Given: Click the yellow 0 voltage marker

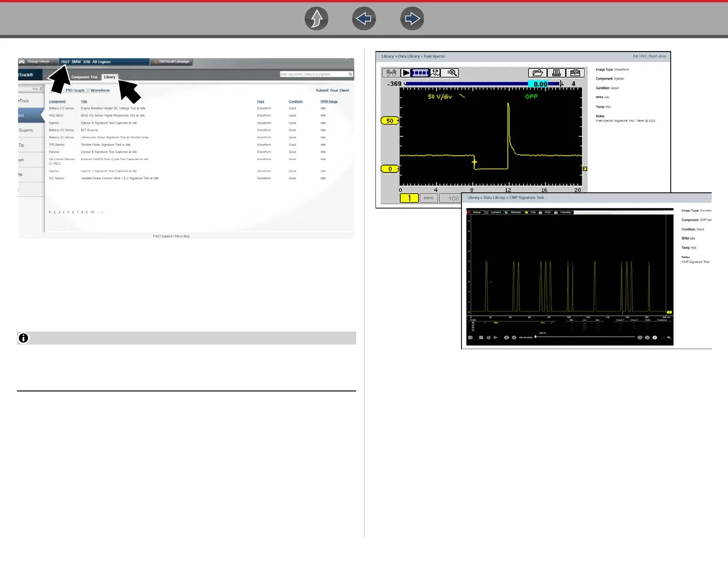Looking at the screenshot, I should [390, 169].
